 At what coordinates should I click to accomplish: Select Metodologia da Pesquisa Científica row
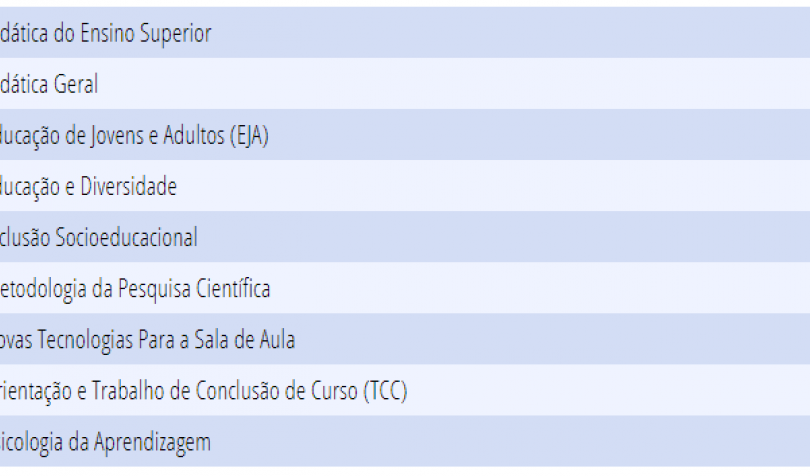click(405, 288)
